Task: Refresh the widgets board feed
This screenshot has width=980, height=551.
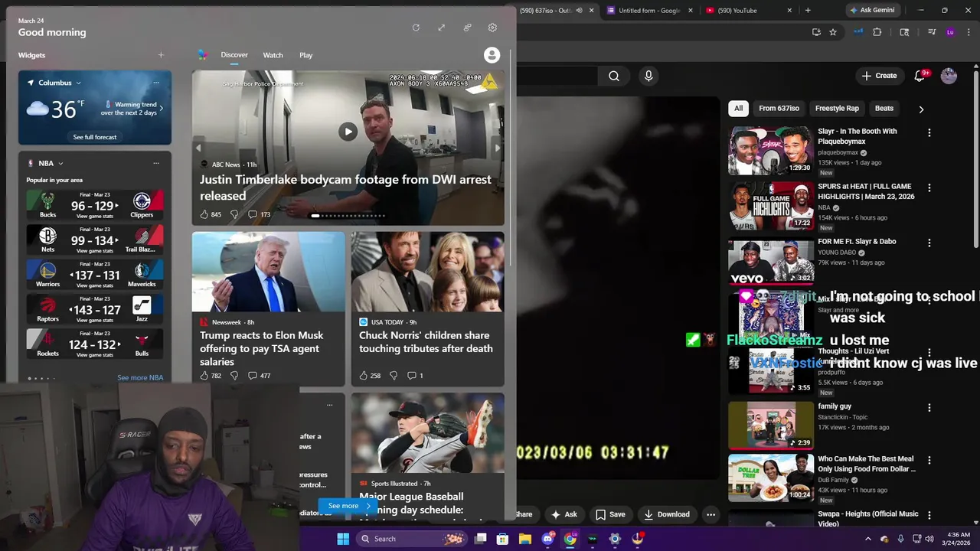Action: pos(416,28)
